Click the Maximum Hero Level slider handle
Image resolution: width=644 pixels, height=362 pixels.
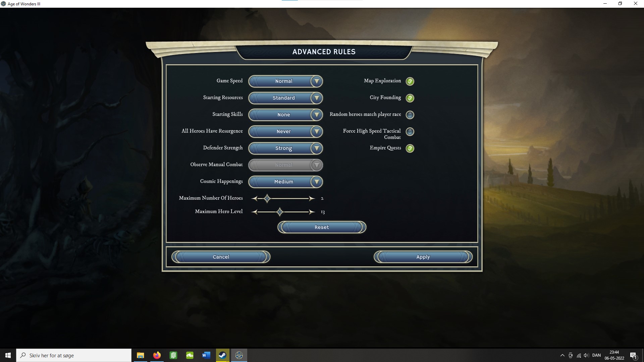(280, 212)
